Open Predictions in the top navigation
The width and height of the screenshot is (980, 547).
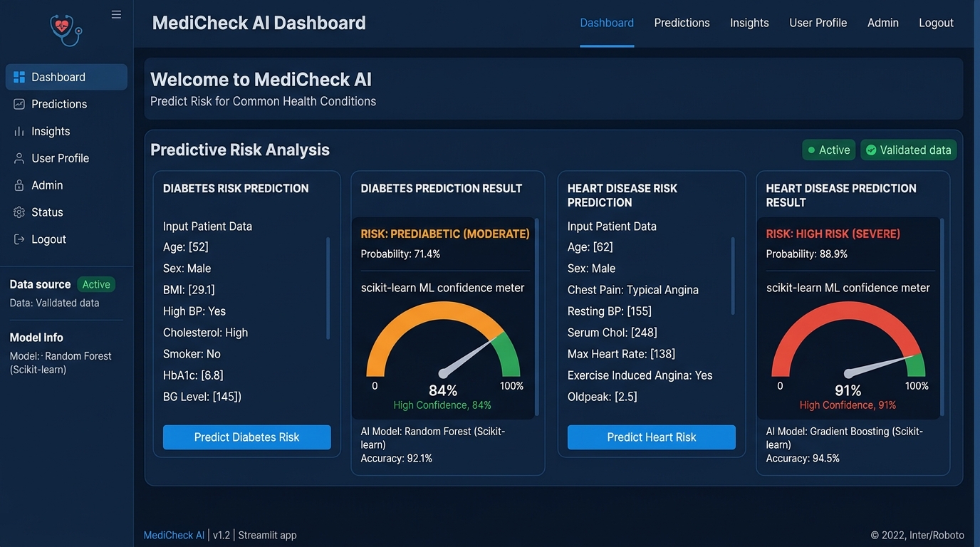tap(682, 23)
